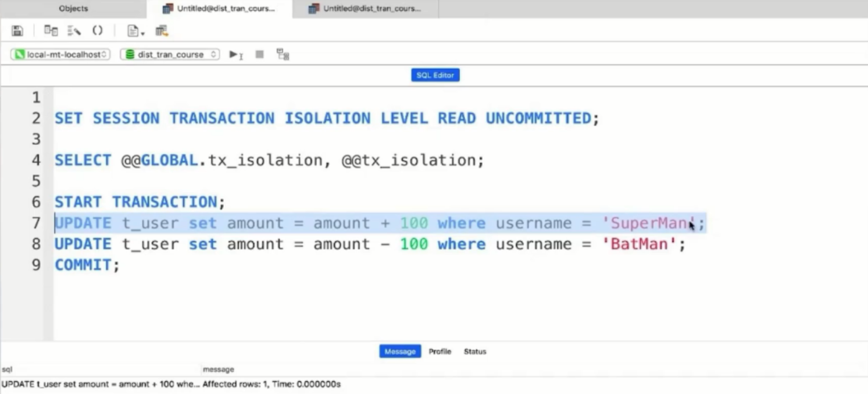This screenshot has width=868, height=394.
Task: Click the export result table icon
Action: 162,31
